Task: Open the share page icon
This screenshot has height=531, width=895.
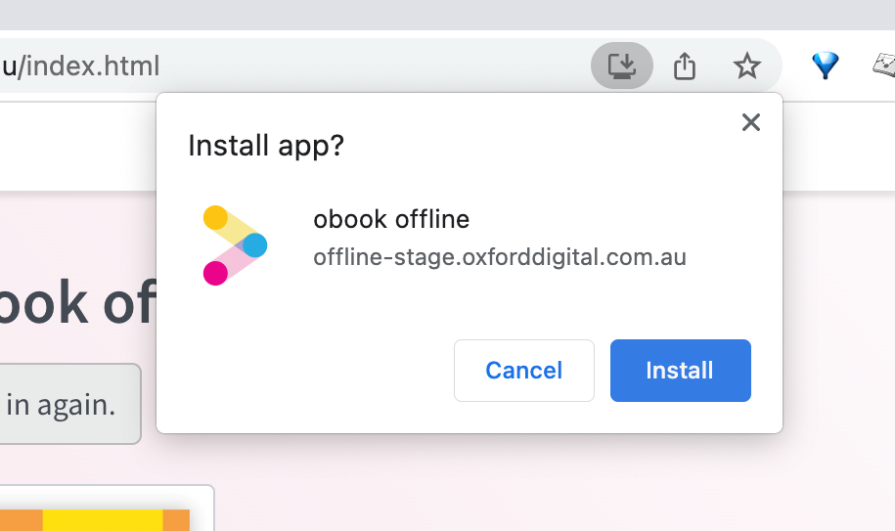Action: 684,66
